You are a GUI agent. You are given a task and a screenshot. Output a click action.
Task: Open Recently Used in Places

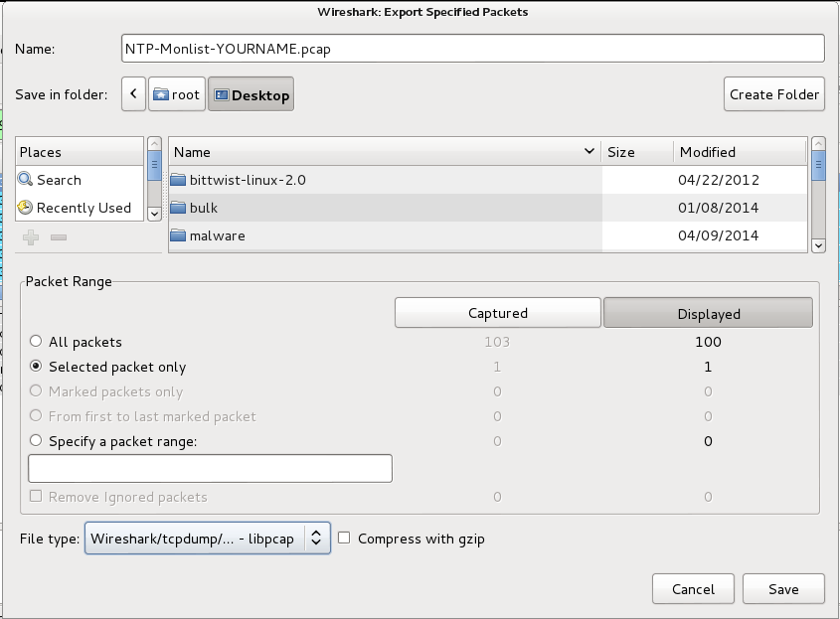tap(84, 208)
